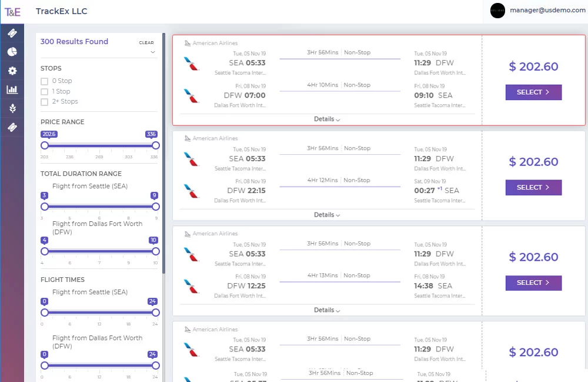The image size is (588, 382).
Task: Click the 4Hr 13Mins duration text
Action: tap(322, 275)
